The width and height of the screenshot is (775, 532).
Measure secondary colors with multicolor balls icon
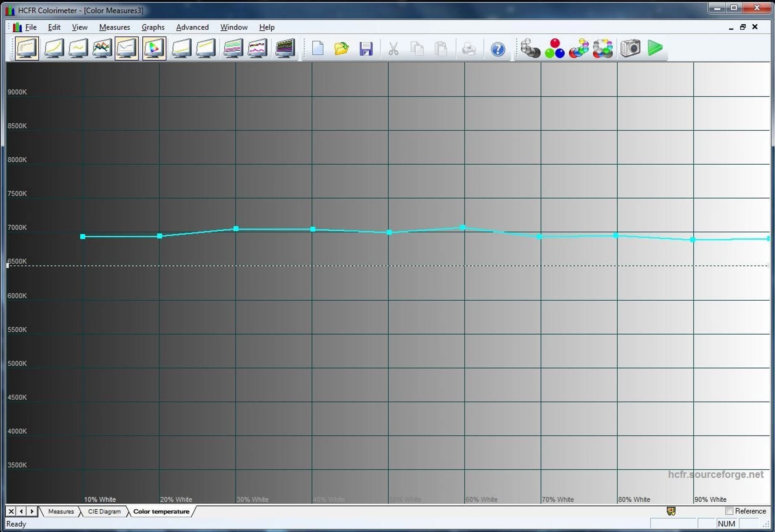click(x=579, y=48)
